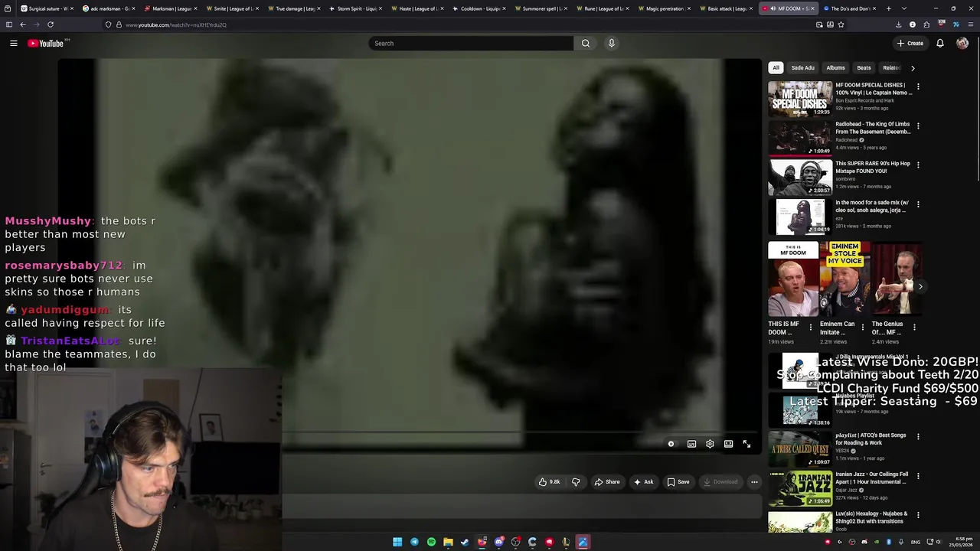Click the search magnifier button

pyautogui.click(x=586, y=44)
